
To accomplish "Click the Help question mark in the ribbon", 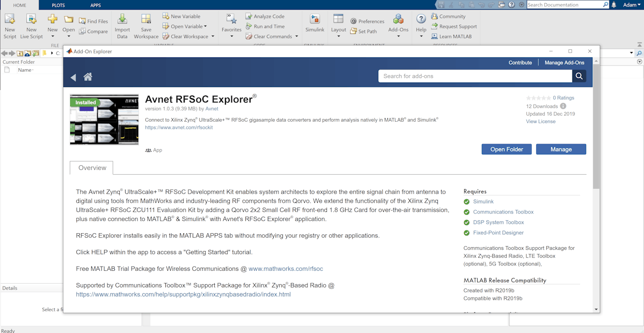I will (x=421, y=19).
